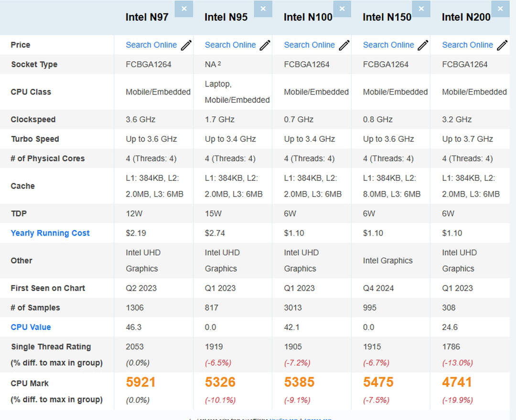Click the pencil edit icon for N97 price

186,45
